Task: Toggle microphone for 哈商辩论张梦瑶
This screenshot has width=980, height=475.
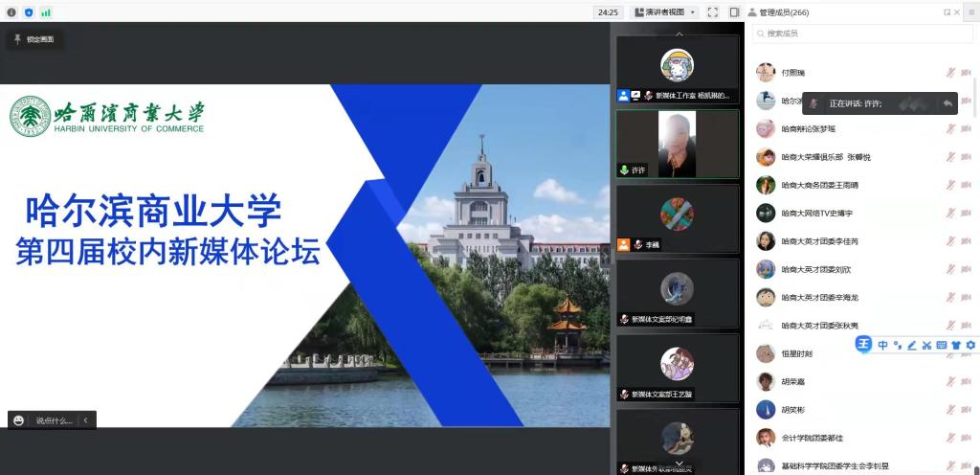Action: [x=950, y=129]
